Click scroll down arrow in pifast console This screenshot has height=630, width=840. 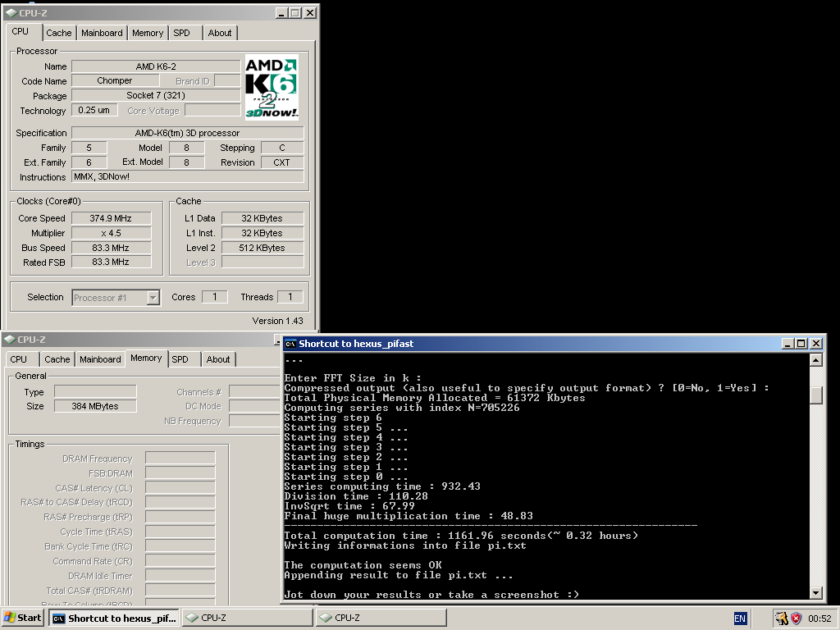coord(816,592)
